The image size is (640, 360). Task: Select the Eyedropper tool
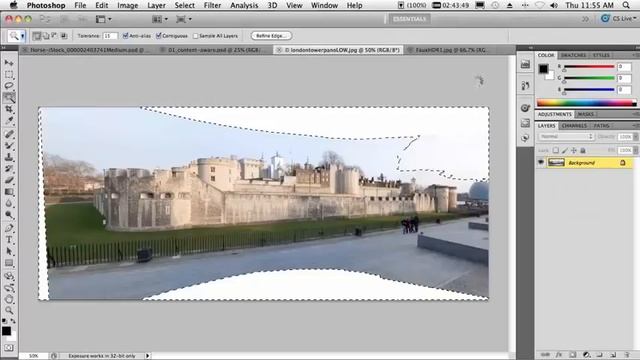pos(9,121)
